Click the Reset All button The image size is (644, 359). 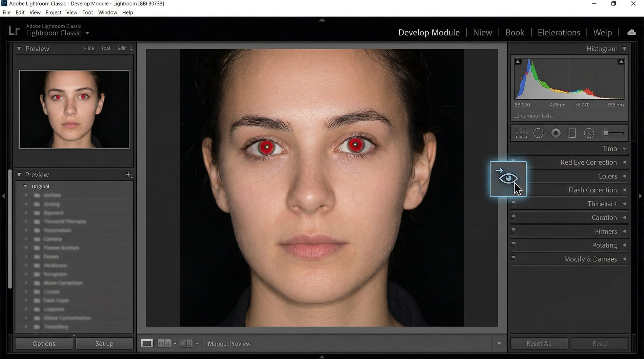pyautogui.click(x=539, y=344)
